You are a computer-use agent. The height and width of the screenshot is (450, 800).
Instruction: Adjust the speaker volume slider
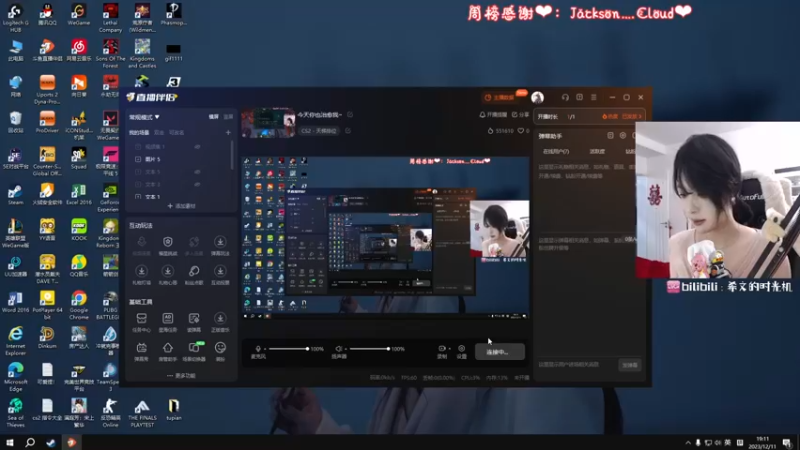click(369, 349)
